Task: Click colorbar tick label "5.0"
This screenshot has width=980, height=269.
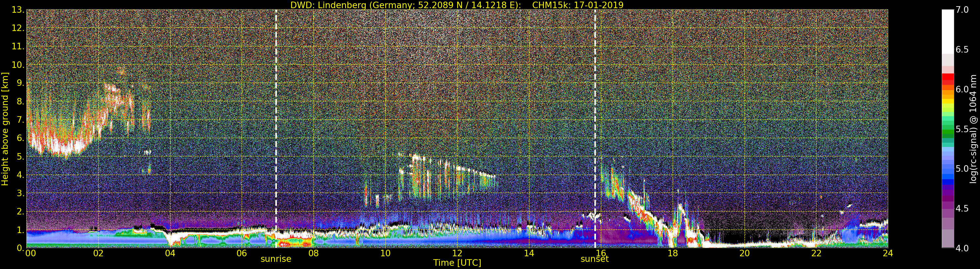Action: pos(962,168)
